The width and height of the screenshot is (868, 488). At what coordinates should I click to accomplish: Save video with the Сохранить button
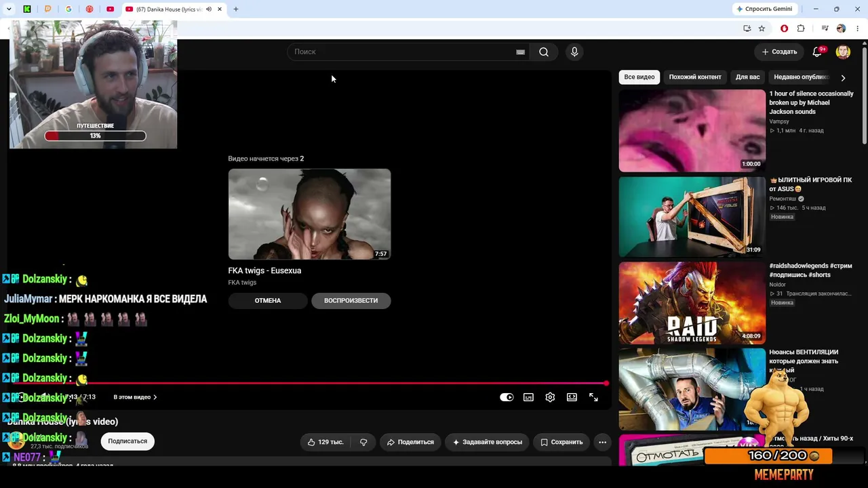pos(561,442)
